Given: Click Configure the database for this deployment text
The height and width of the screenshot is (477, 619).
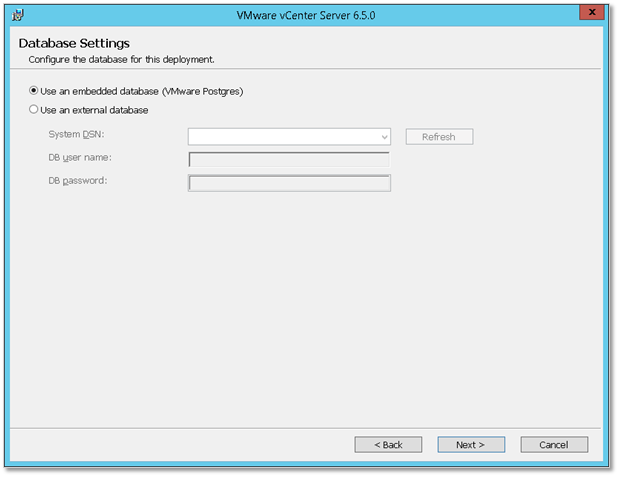Looking at the screenshot, I should [121, 60].
